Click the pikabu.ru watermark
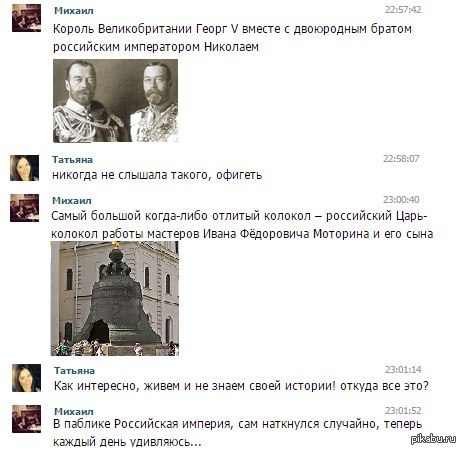Viewport: 461px width, 450px height. (x=433, y=439)
